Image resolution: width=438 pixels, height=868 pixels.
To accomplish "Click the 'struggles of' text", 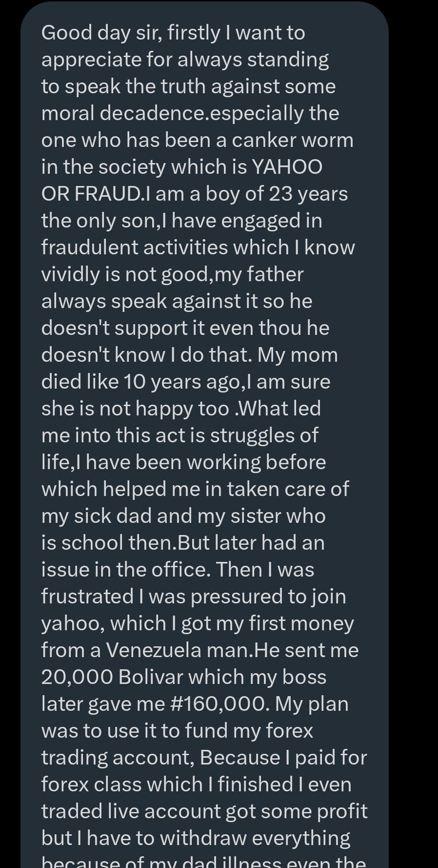I will click(x=264, y=435).
